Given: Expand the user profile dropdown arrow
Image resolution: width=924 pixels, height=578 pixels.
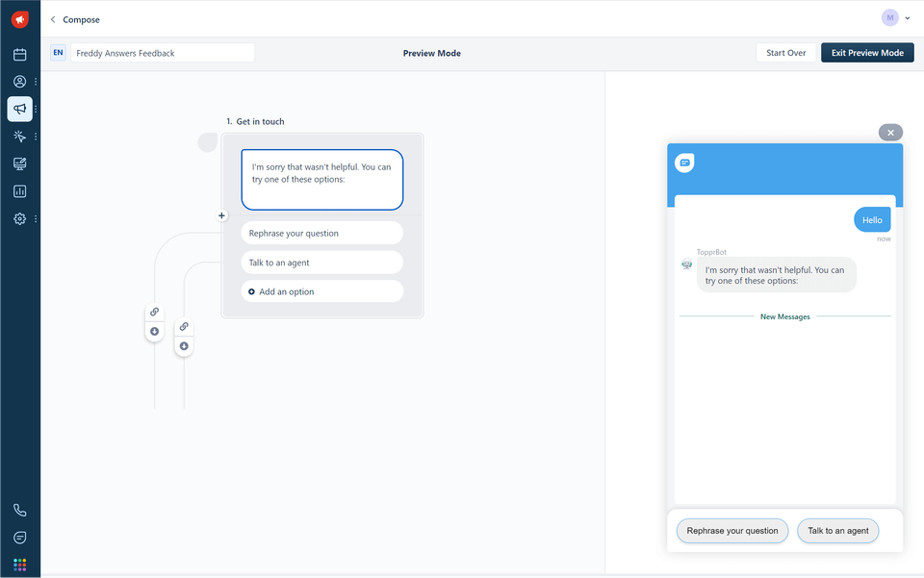Looking at the screenshot, I should 908,18.
